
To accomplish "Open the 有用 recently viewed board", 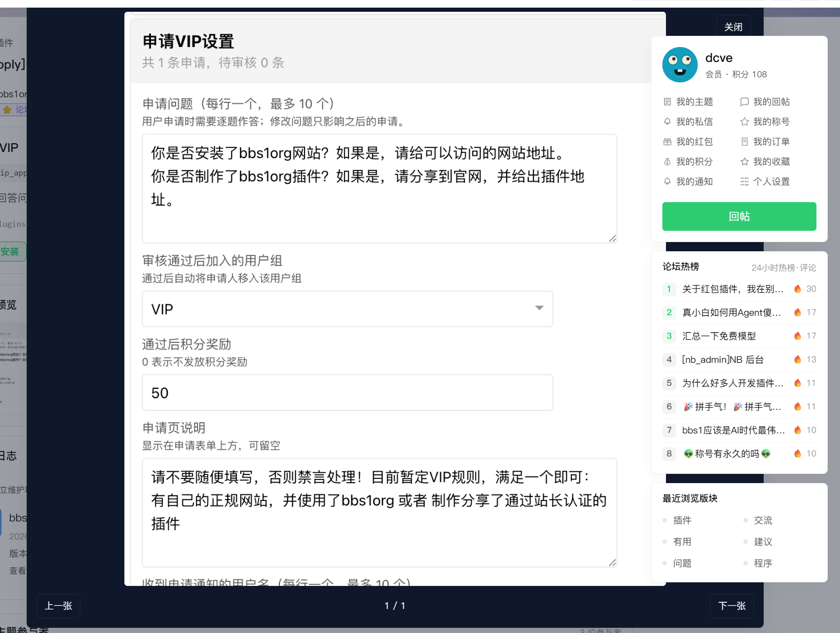I will pos(682,542).
